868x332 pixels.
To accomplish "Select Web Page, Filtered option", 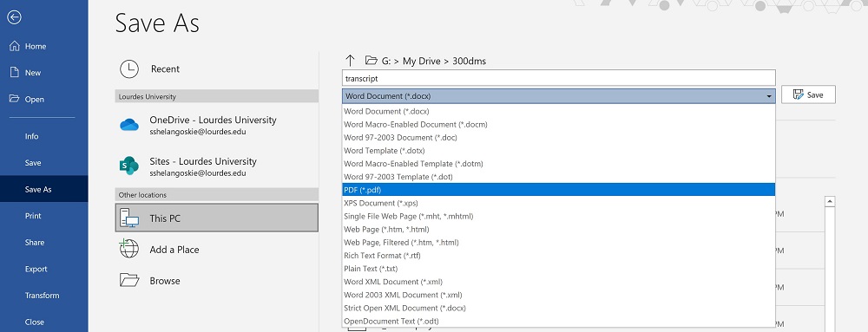I will tap(558, 243).
